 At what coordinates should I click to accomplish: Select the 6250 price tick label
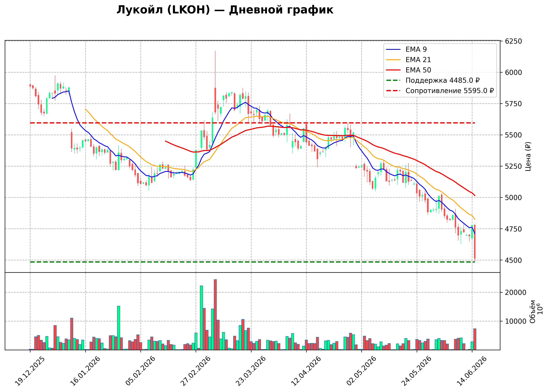coord(513,41)
